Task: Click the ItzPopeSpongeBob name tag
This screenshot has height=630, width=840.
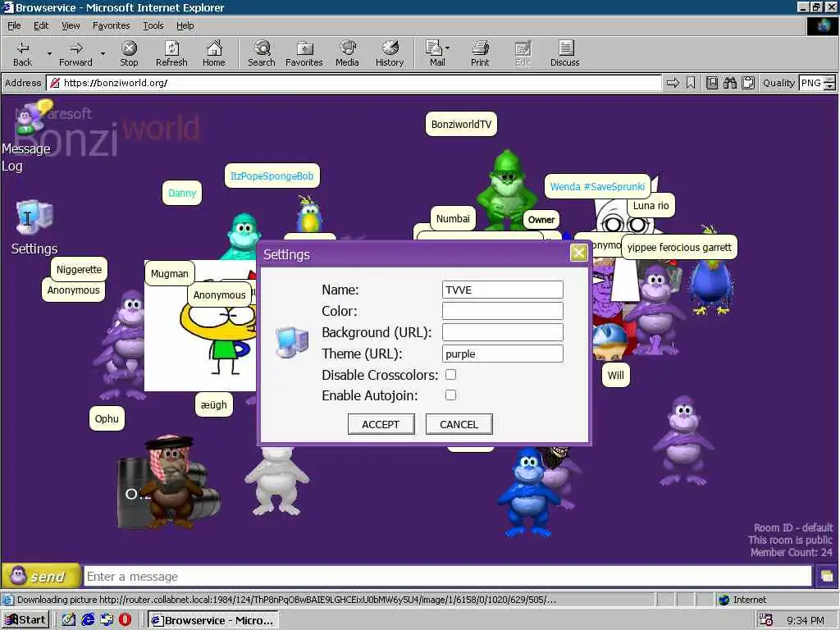Action: pyautogui.click(x=272, y=176)
